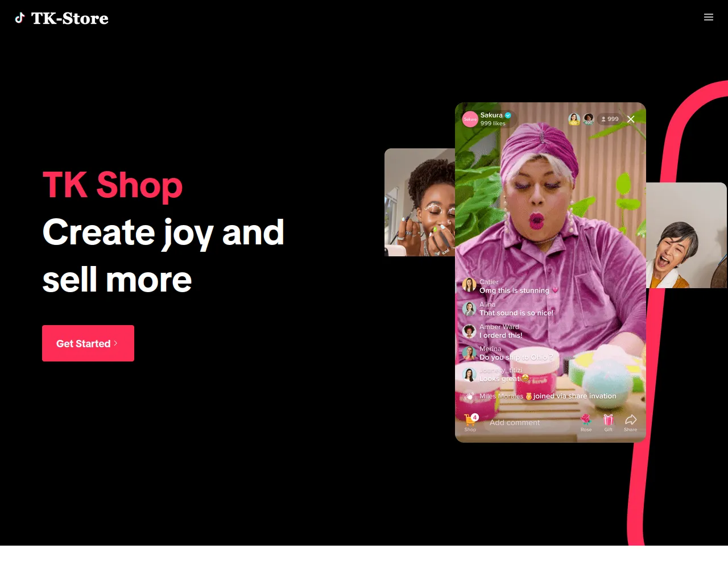
Task: Send a Rose gift icon
Action: click(586, 419)
